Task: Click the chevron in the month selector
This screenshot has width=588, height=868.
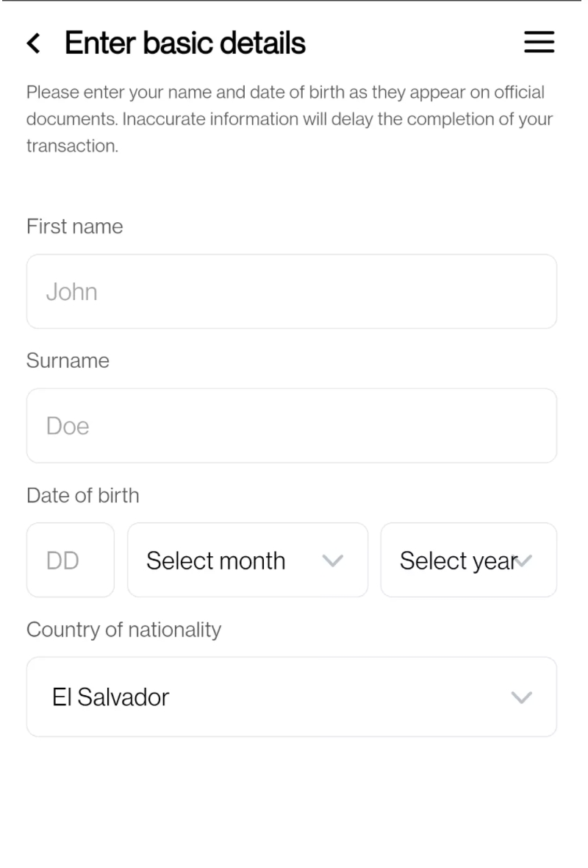Action: 333,561
